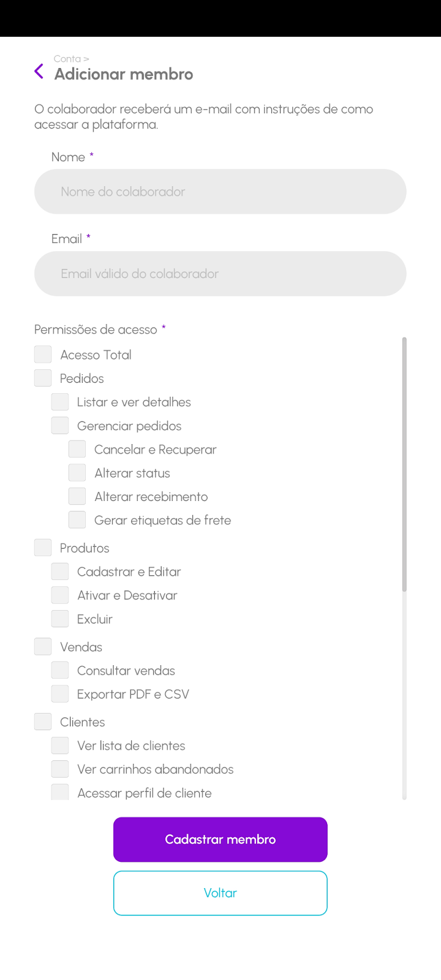
Task: Select the Gerenciar pedidos checkbox
Action: tap(60, 426)
